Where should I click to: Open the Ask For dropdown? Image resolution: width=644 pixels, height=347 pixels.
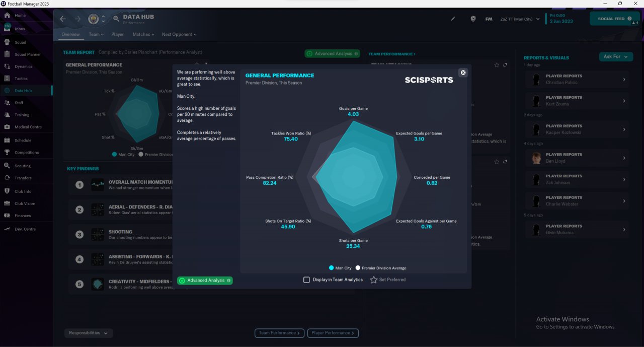[615, 56]
